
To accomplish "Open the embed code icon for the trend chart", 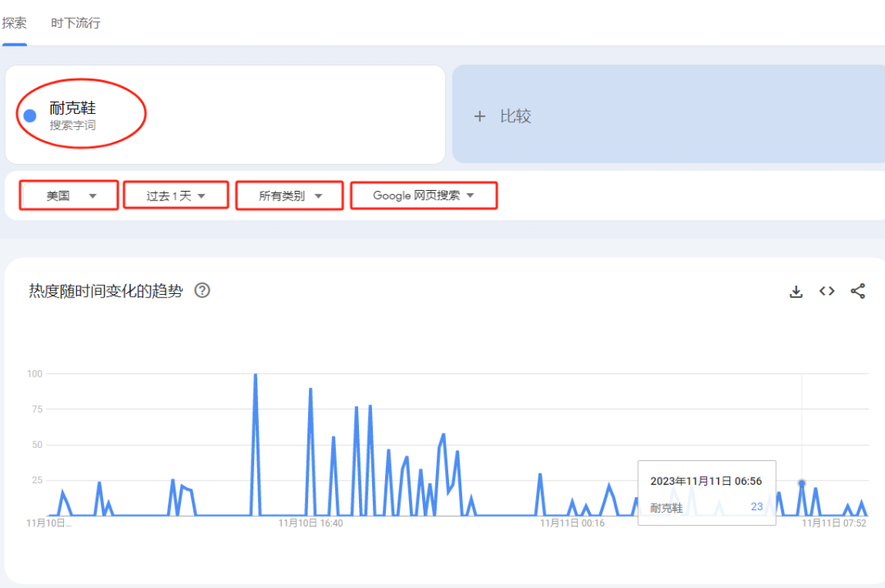I will 826,291.
